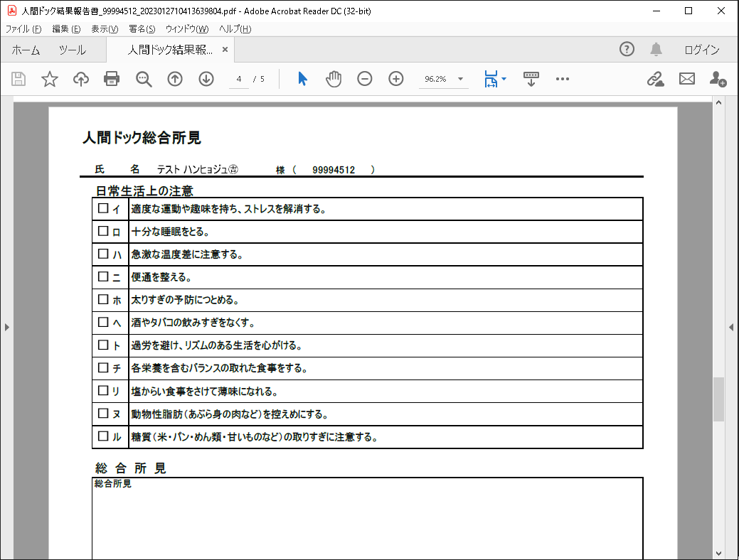Screen dimensions: 739x560
Task: Check the box for row チ
Action: (102, 367)
